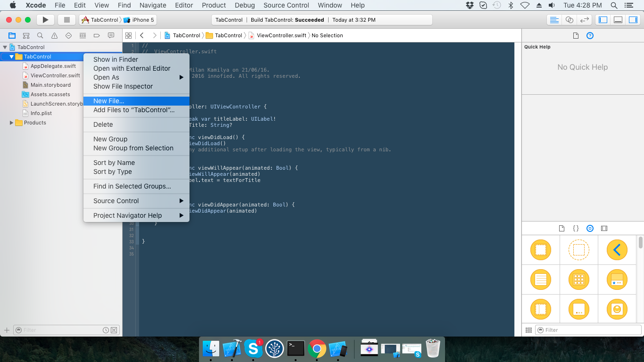Toggle the navigator panel visibility

tap(603, 20)
